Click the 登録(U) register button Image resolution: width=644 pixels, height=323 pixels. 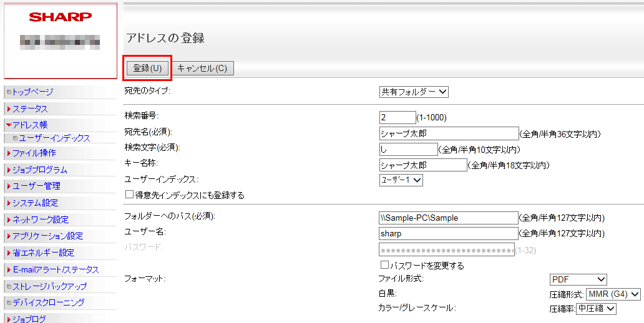click(x=147, y=68)
